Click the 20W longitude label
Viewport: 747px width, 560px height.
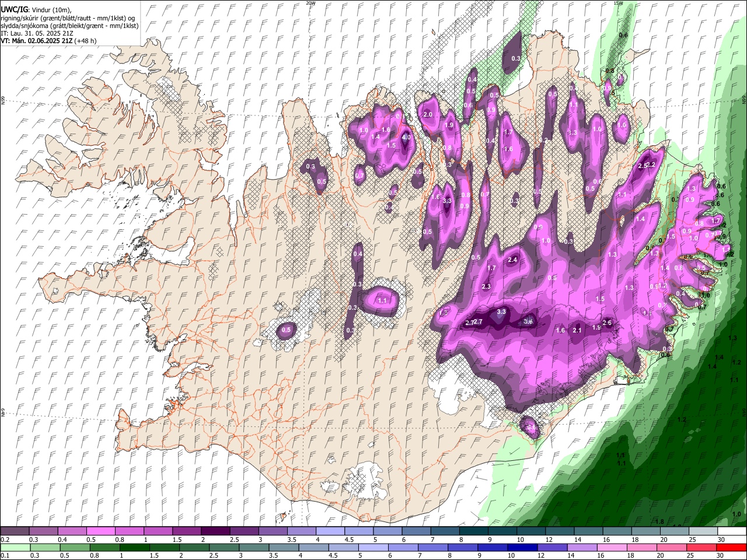[x=310, y=3]
